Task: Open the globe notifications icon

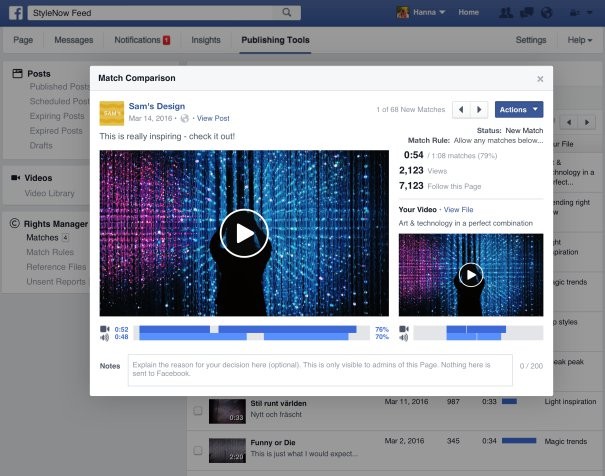Action: pos(546,13)
